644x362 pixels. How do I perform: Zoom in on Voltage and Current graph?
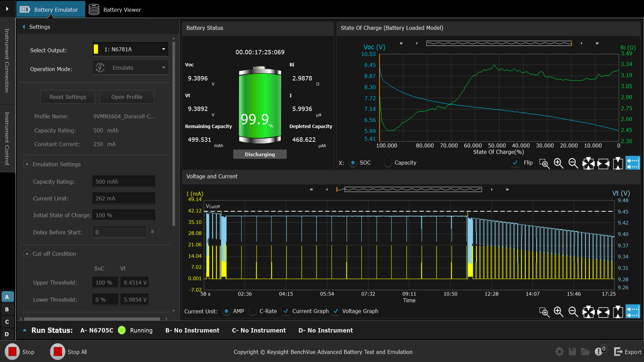[558, 312]
